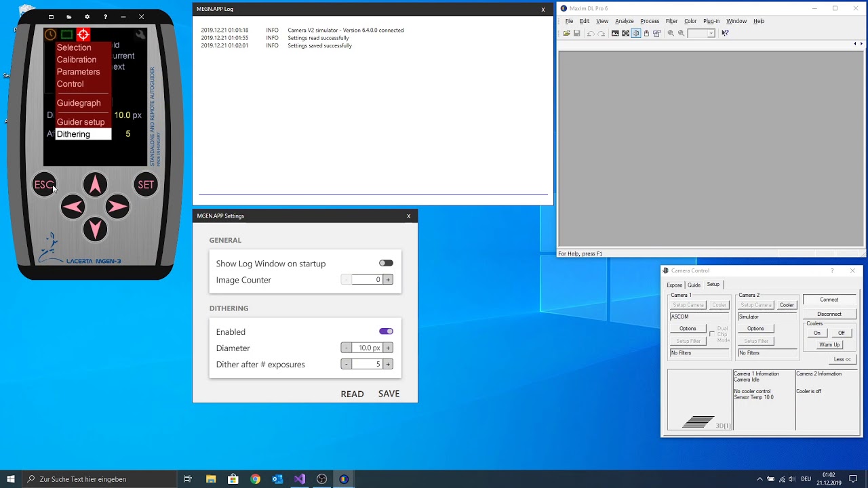Open the zoom level dropdown in MaxIm toolbar
Image resolution: width=868 pixels, height=488 pixels.
tap(711, 33)
